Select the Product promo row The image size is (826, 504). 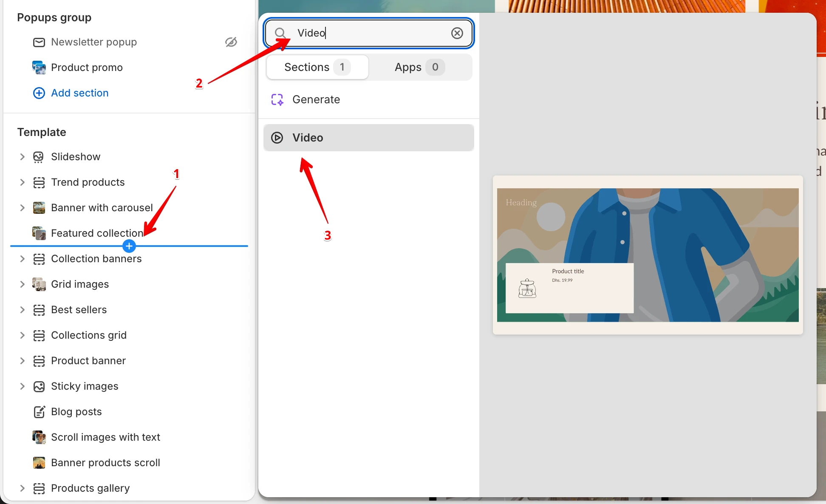click(x=129, y=68)
